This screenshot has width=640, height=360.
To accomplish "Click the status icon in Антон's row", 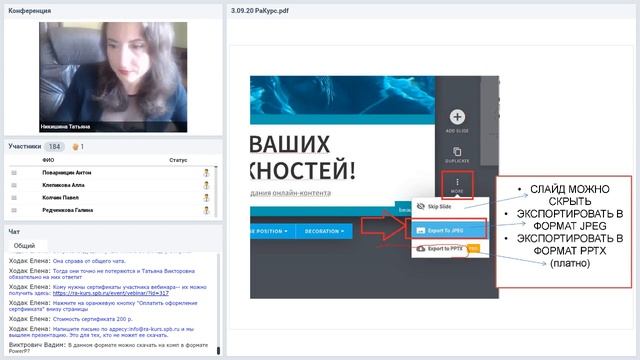I will click(206, 173).
